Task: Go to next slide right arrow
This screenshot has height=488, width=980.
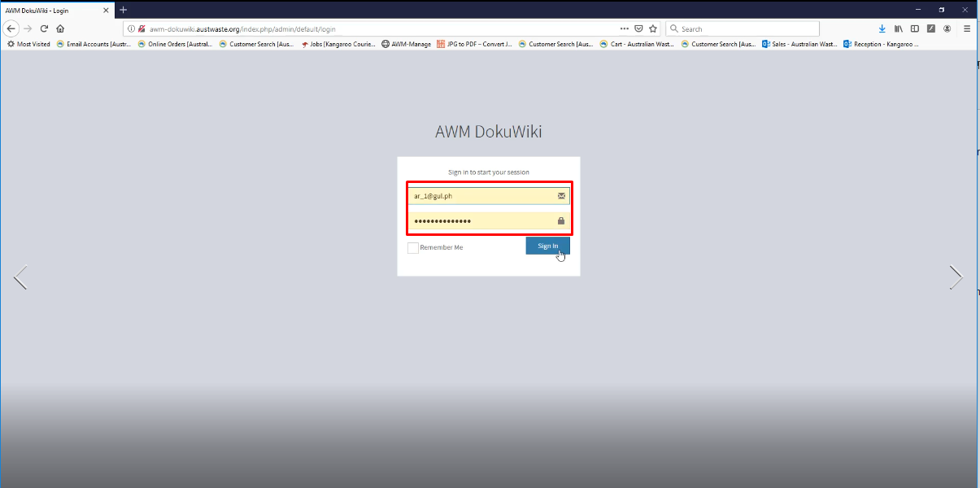Action: (956, 277)
